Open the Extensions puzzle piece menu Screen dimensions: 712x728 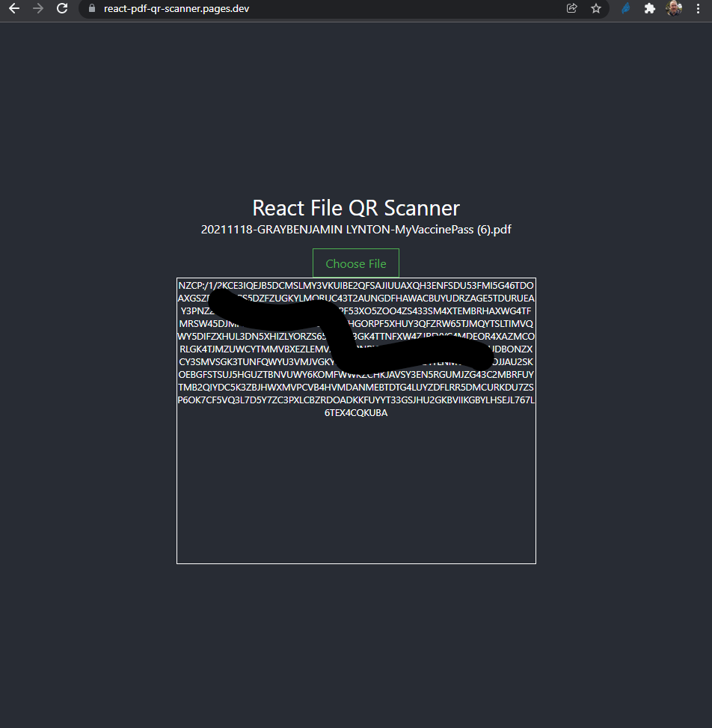[650, 9]
